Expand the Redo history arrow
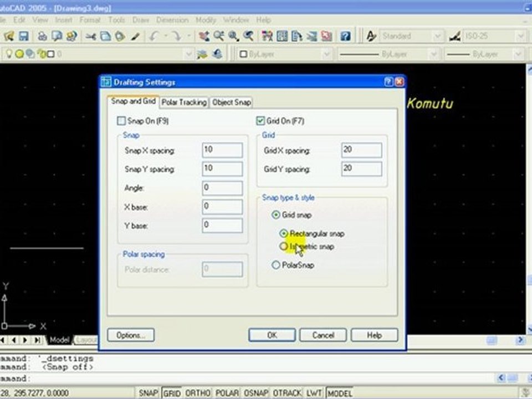 (x=188, y=35)
